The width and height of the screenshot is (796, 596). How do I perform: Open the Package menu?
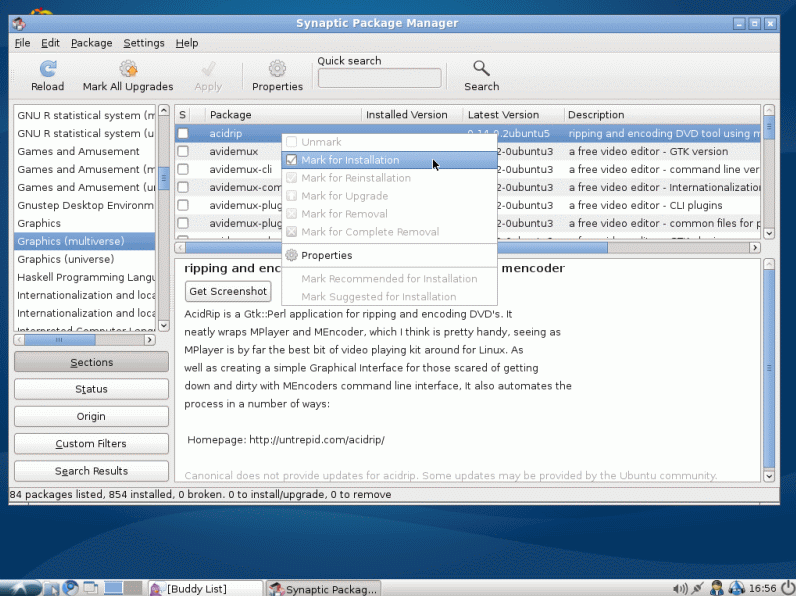91,43
